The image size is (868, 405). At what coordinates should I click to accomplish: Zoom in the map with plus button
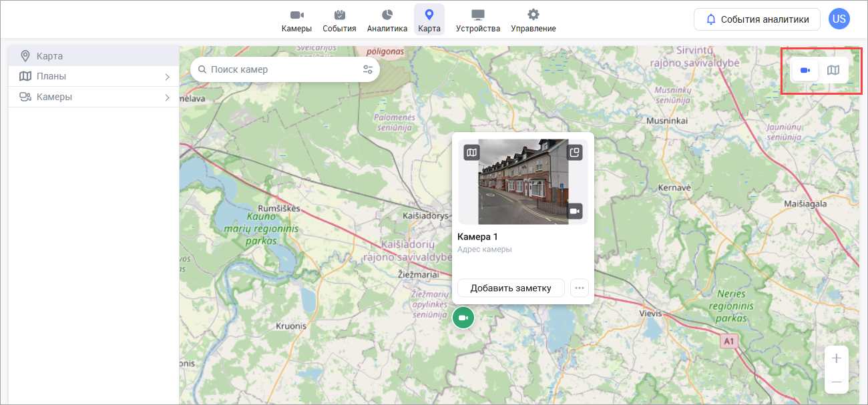pos(836,358)
